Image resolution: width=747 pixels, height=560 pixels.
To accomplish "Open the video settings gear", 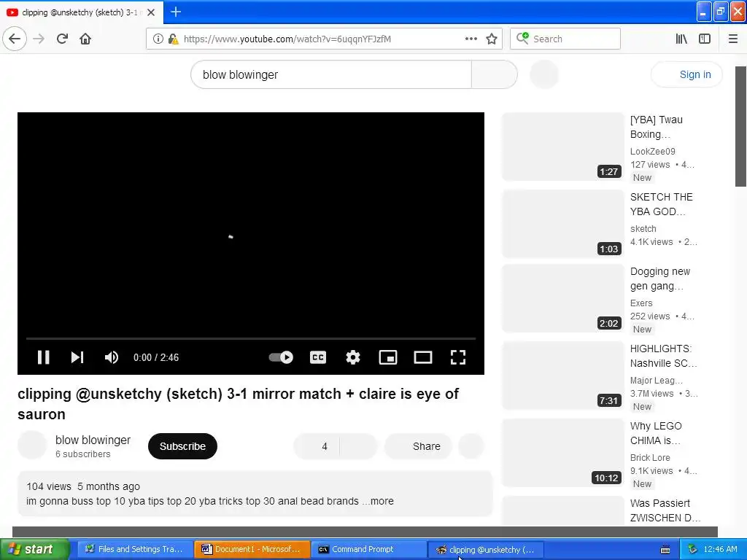I will tap(352, 357).
